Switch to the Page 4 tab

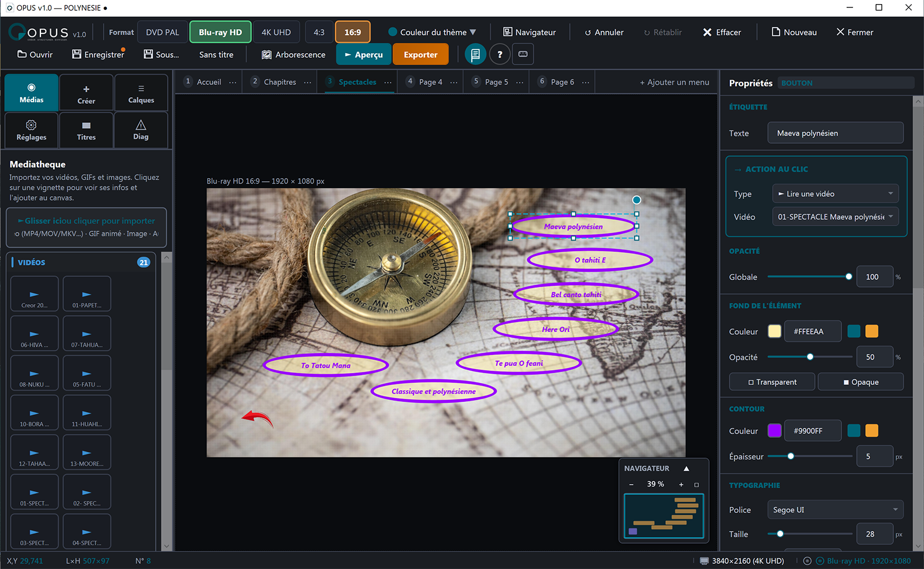click(x=430, y=82)
